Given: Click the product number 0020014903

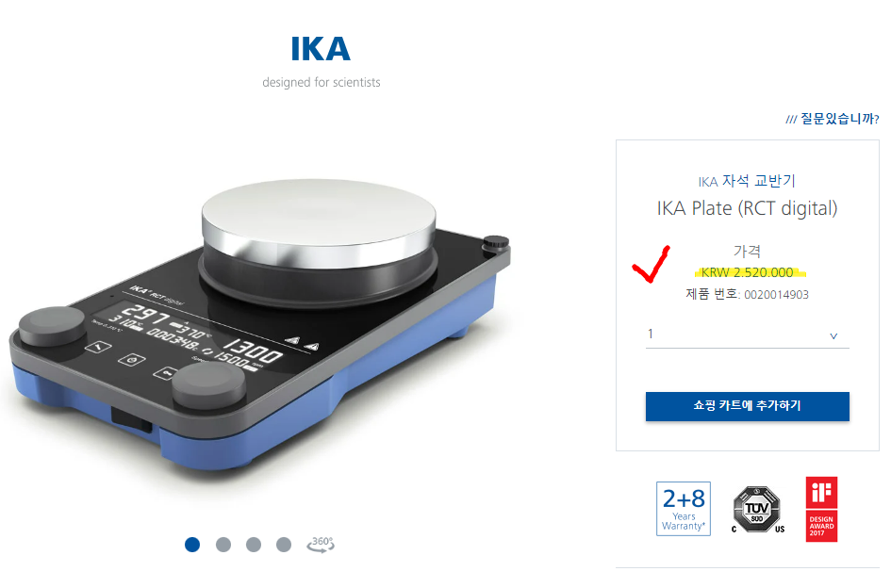Looking at the screenshot, I should click(776, 295).
